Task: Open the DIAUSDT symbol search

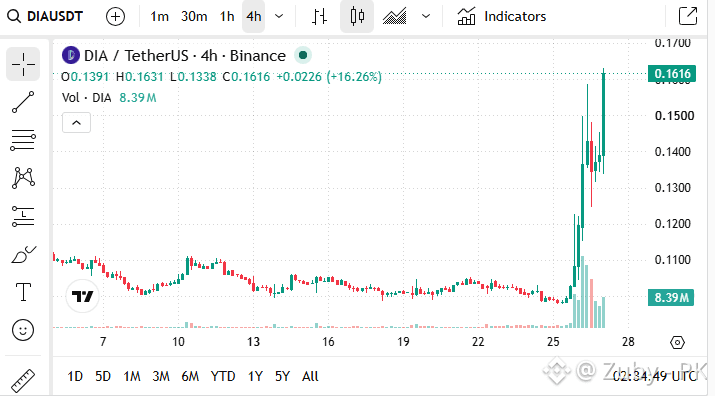Action: click(45, 16)
